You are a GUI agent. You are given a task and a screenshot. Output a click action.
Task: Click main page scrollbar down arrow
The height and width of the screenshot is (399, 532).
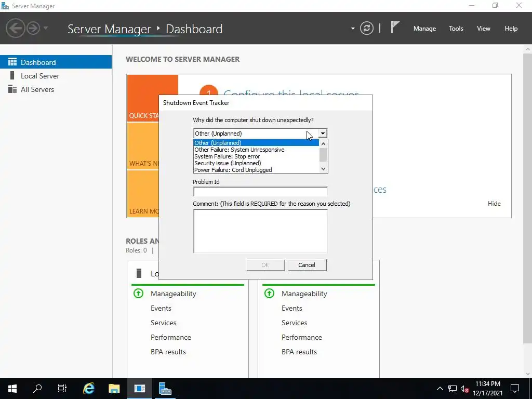[528, 374]
